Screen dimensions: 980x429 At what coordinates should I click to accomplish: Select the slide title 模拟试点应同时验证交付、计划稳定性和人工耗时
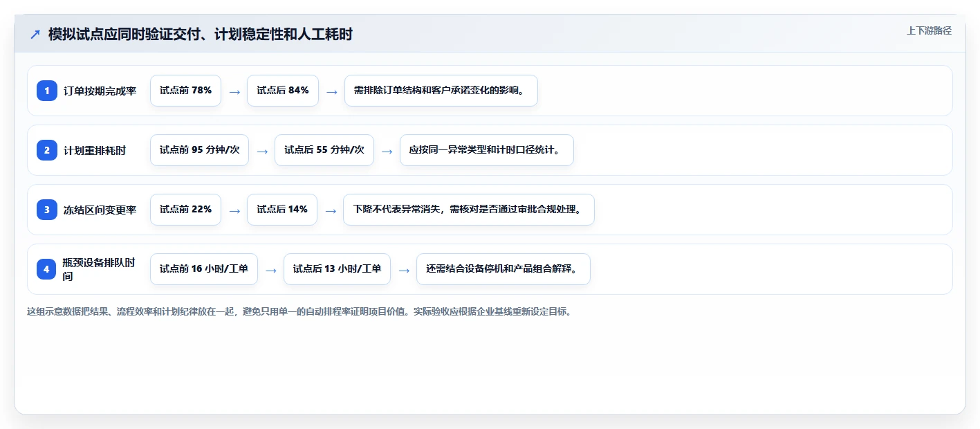pyautogui.click(x=201, y=34)
